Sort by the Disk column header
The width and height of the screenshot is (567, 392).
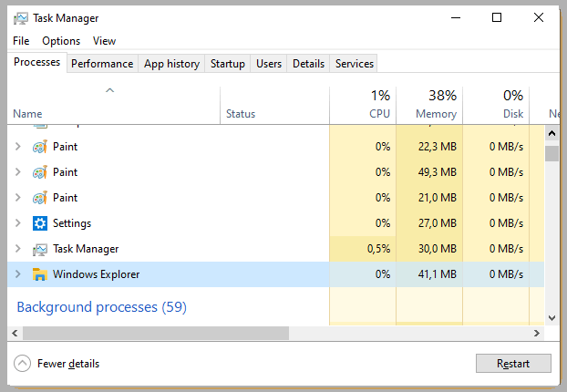click(x=496, y=105)
